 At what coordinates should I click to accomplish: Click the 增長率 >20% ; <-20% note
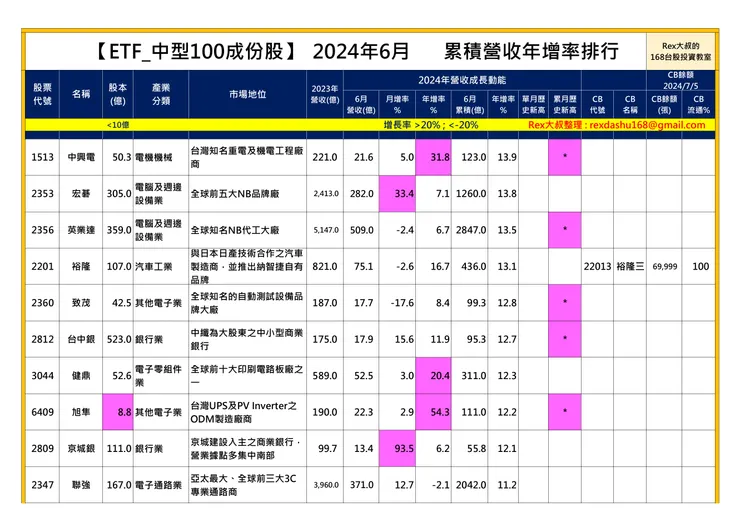(x=431, y=125)
